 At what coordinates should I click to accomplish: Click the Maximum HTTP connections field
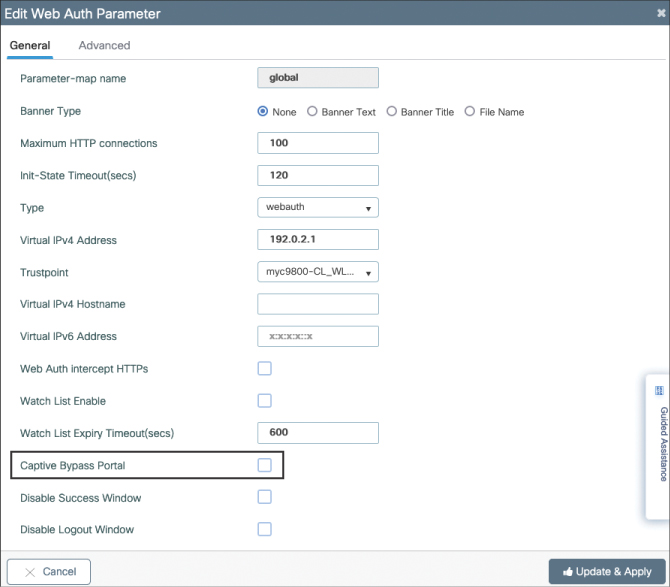[x=318, y=143]
